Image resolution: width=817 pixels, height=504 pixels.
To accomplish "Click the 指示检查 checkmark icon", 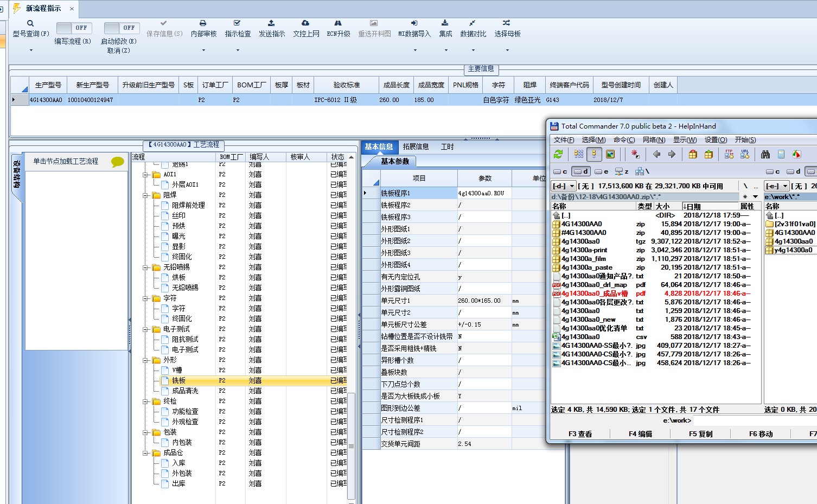I will [x=237, y=23].
